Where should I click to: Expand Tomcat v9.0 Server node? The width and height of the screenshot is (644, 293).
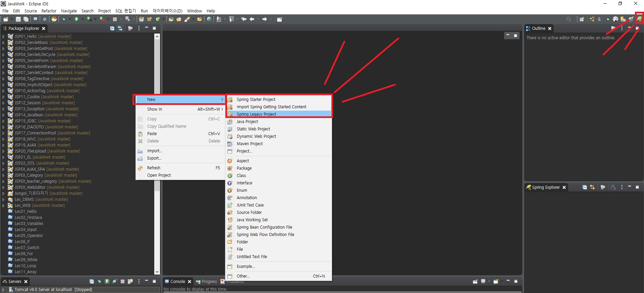pyautogui.click(x=3, y=290)
